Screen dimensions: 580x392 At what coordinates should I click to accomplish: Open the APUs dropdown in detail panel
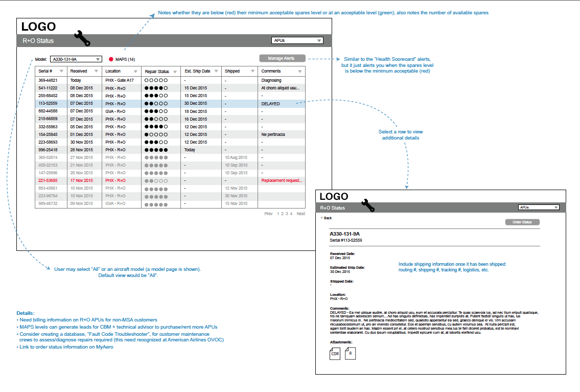(555, 207)
